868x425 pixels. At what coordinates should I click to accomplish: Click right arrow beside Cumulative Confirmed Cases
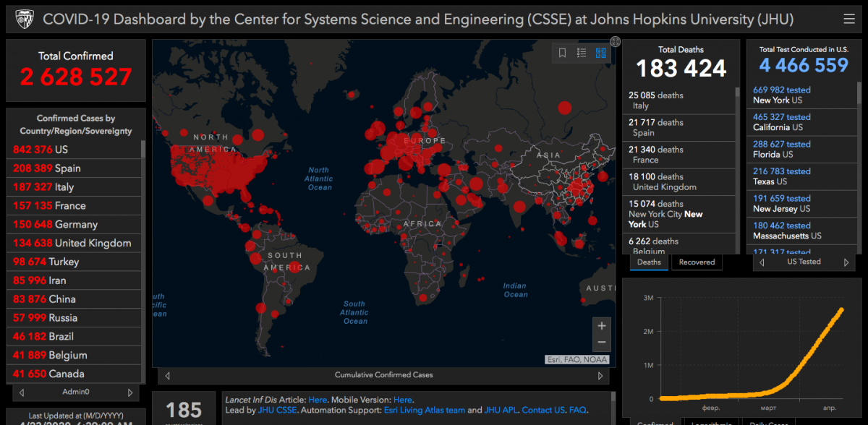600,375
